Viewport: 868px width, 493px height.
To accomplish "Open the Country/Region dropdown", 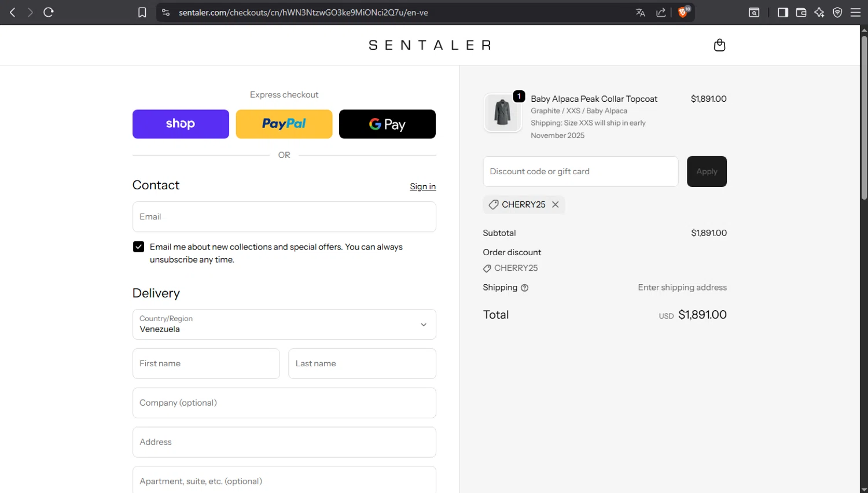I will click(x=284, y=324).
